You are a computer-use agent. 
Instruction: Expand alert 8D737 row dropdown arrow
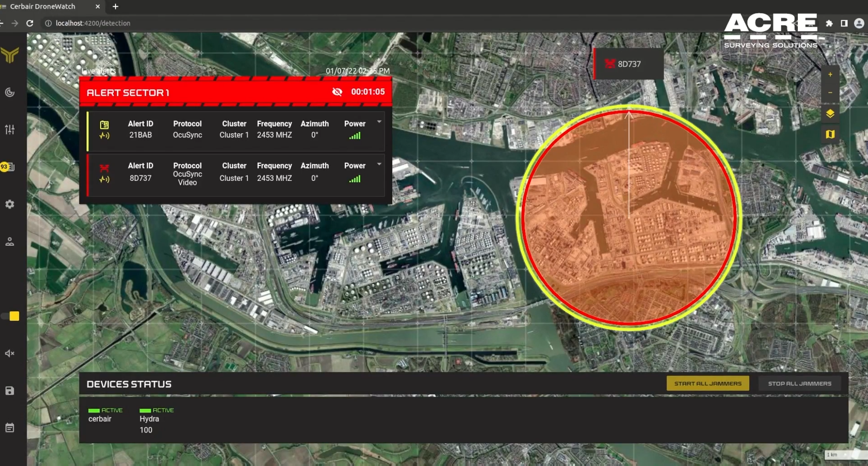point(379,164)
